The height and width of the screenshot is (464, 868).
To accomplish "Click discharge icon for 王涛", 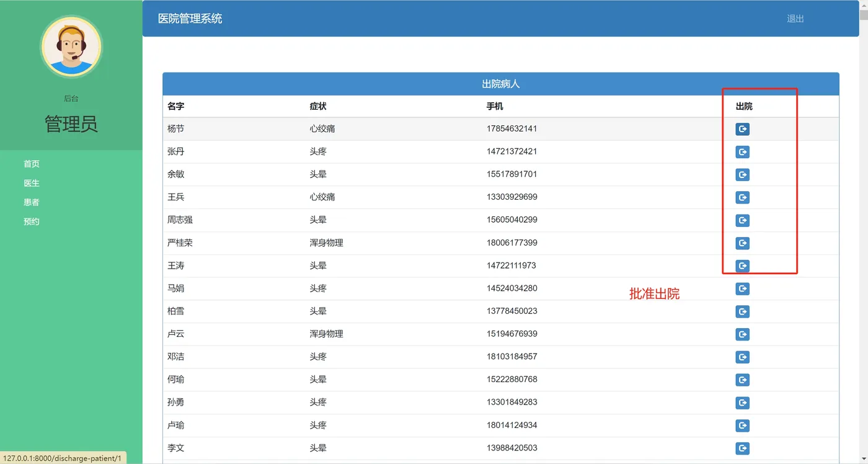I will (x=742, y=266).
